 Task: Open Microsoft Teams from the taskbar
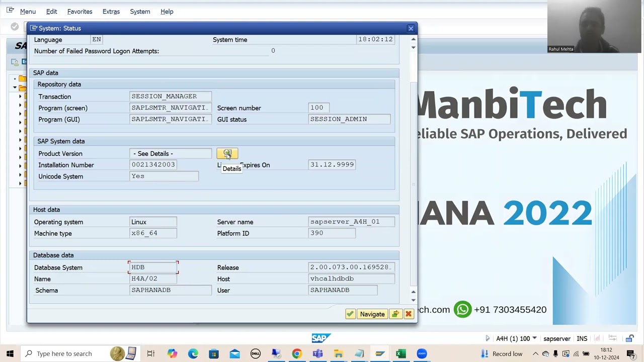(317, 353)
